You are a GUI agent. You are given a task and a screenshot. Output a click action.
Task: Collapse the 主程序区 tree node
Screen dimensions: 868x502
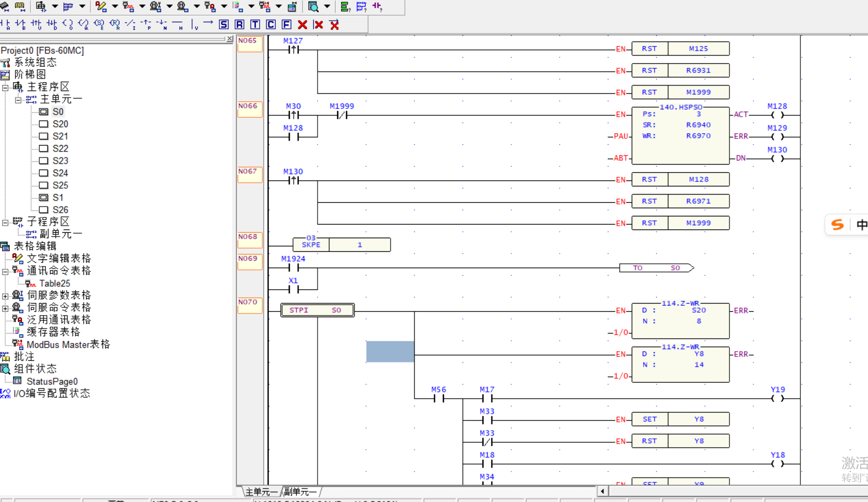[x=5, y=87]
